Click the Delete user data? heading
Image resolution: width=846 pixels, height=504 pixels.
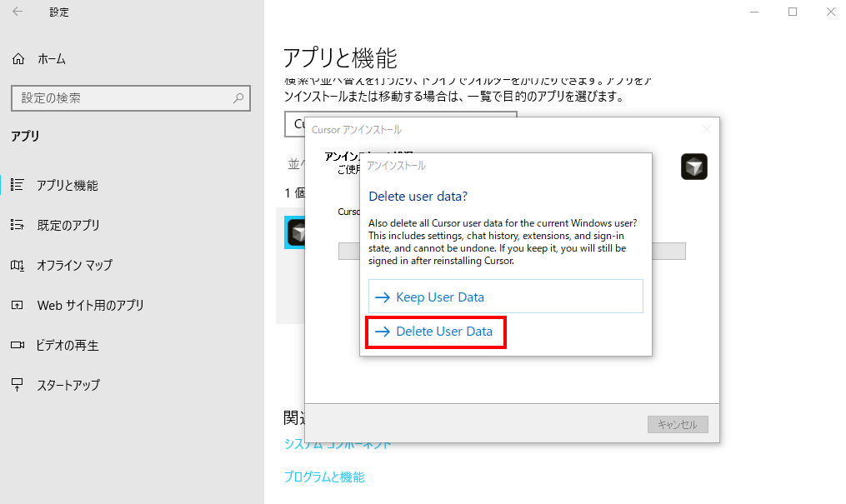point(418,197)
